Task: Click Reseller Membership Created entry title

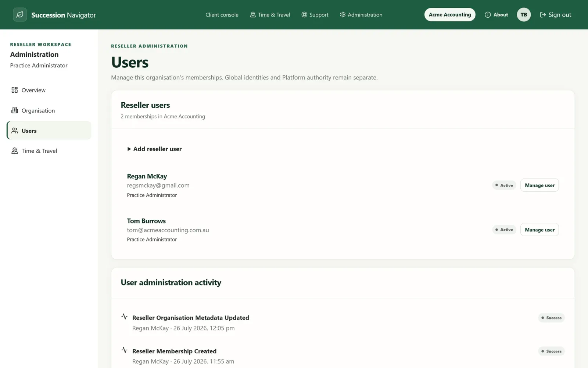Action: coord(174,351)
